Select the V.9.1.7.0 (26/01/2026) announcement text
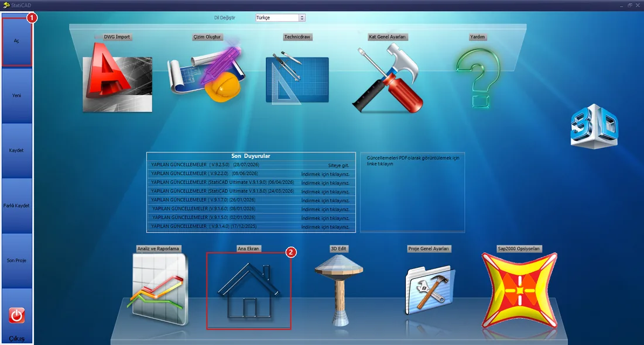Image resolution: width=644 pixels, height=345 pixels. [x=203, y=200]
